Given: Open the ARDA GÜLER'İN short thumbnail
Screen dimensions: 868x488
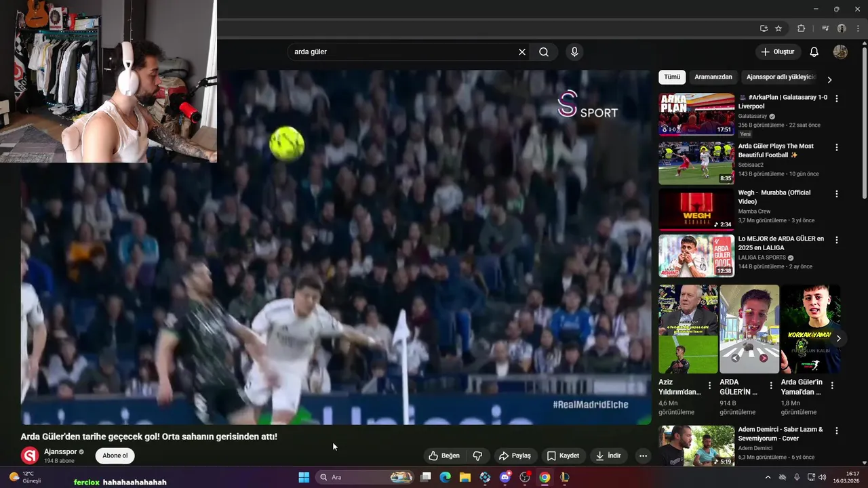Looking at the screenshot, I should (x=749, y=329).
